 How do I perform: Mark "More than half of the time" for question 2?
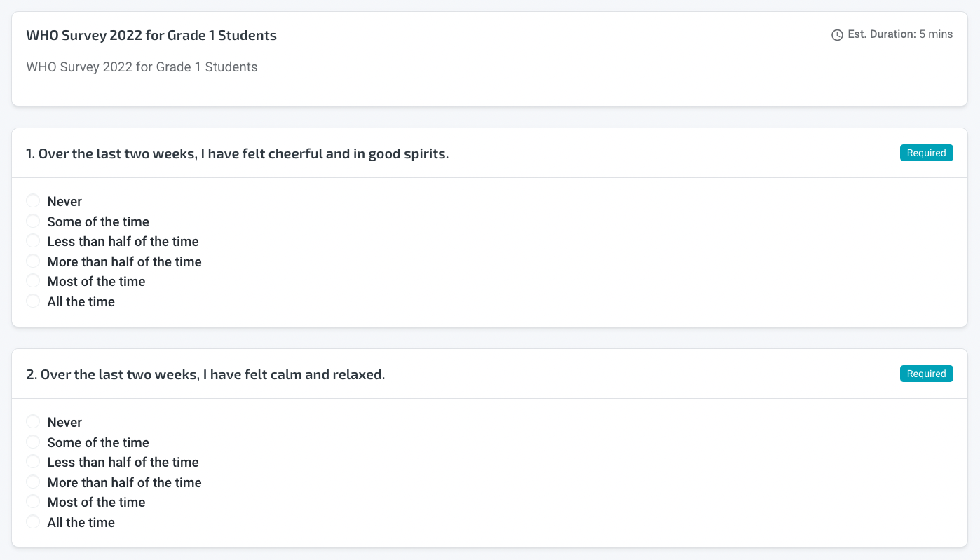coord(33,482)
